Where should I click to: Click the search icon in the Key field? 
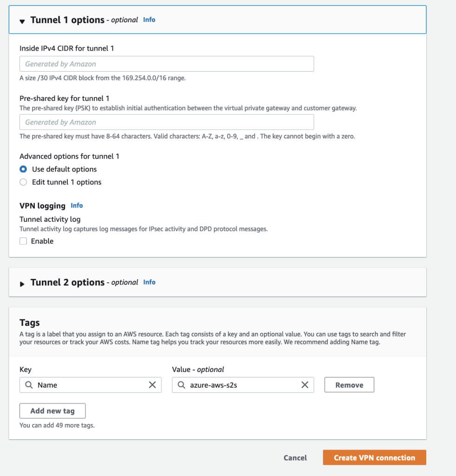tap(28, 384)
